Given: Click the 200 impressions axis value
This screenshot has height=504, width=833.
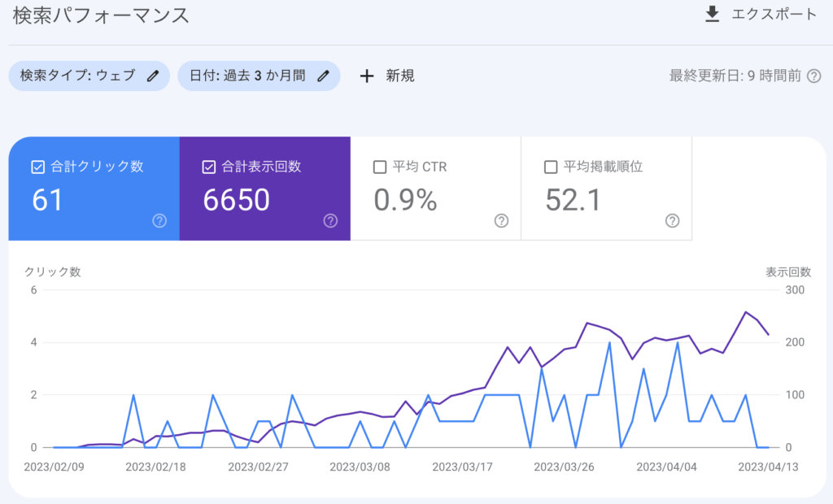Looking at the screenshot, I should point(795,342).
